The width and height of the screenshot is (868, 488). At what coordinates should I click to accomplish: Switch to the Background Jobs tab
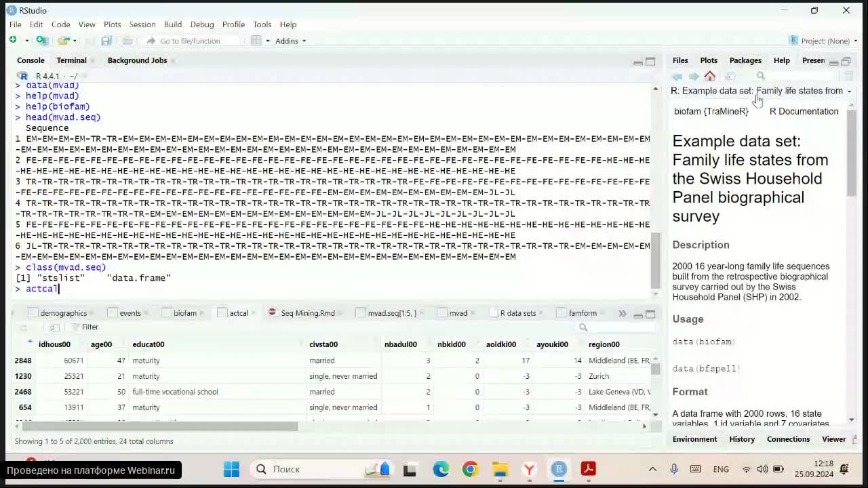(137, 60)
